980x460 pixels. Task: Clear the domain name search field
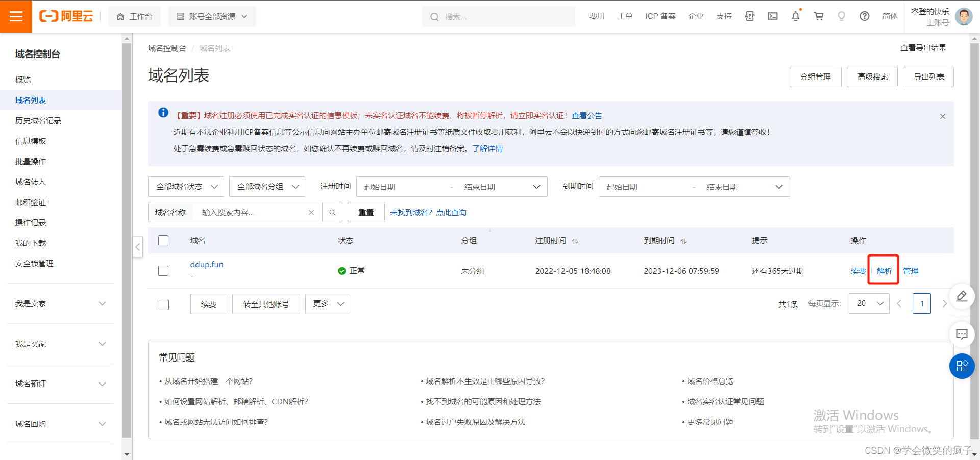[x=311, y=212]
